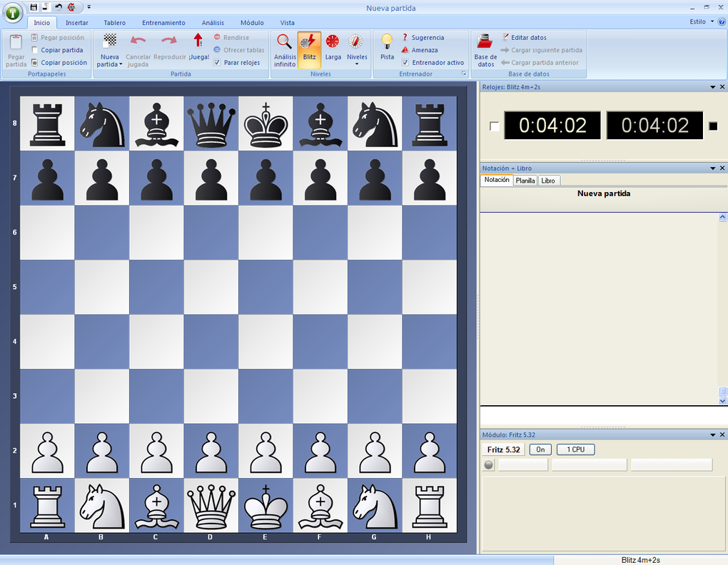The width and height of the screenshot is (728, 565).
Task: Click the Niveles compass icon
Action: [356, 41]
